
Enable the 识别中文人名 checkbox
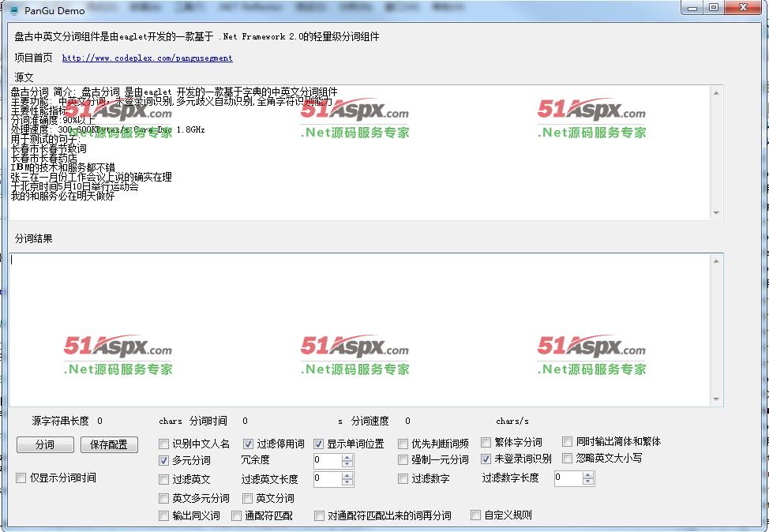click(163, 444)
